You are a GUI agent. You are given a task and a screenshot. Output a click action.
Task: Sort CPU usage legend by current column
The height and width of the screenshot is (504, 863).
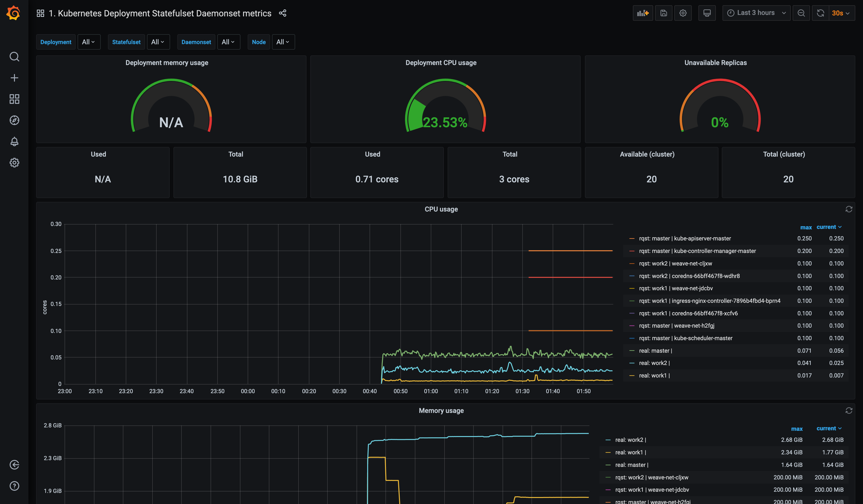tap(829, 227)
